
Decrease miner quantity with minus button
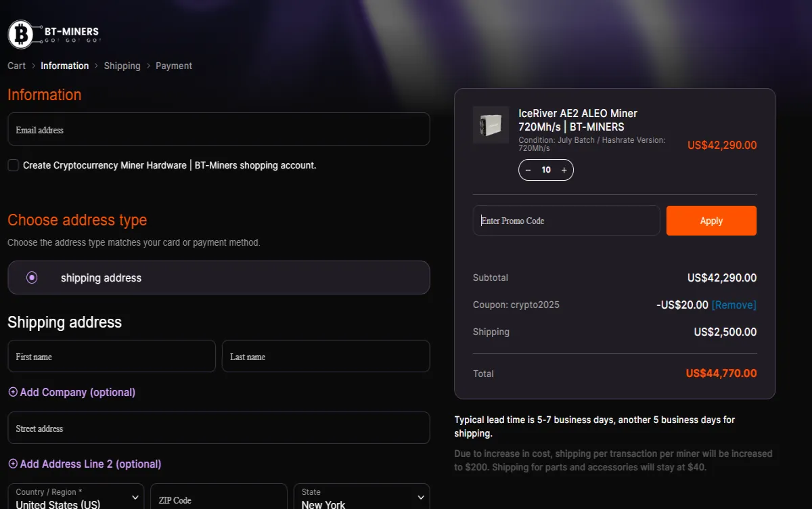(x=528, y=170)
